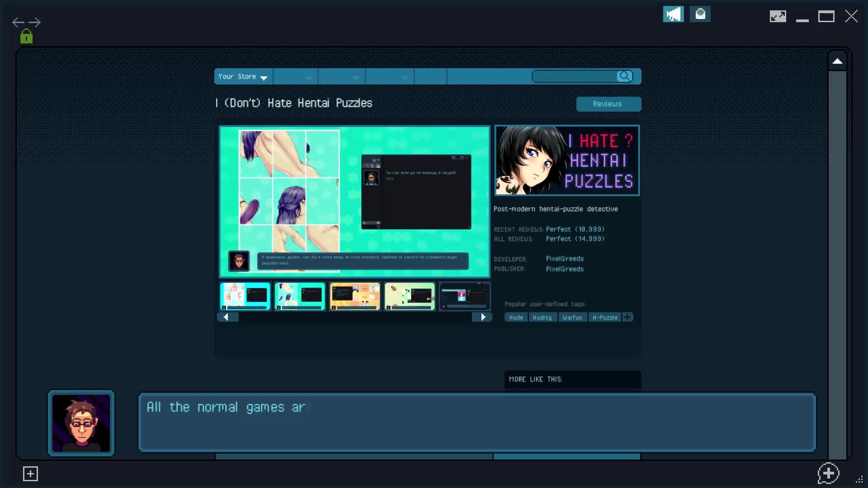Screen dimensions: 868x488
Task: Click the store search input field
Action: click(574, 76)
